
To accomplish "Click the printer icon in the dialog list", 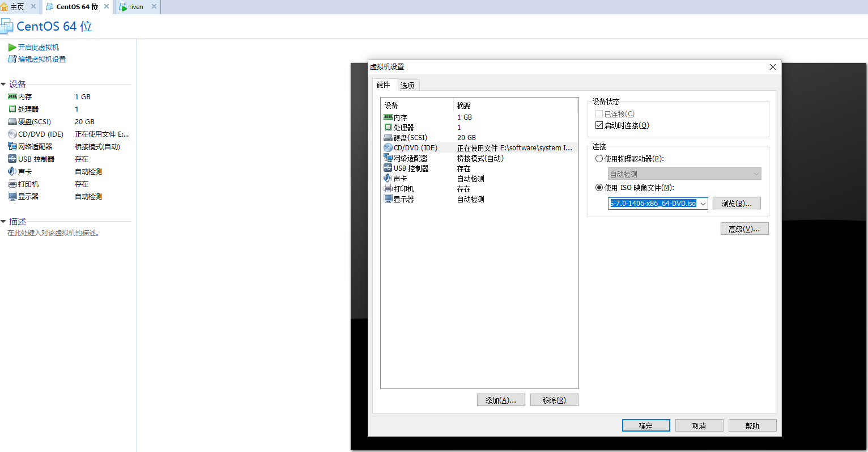I will tap(388, 189).
